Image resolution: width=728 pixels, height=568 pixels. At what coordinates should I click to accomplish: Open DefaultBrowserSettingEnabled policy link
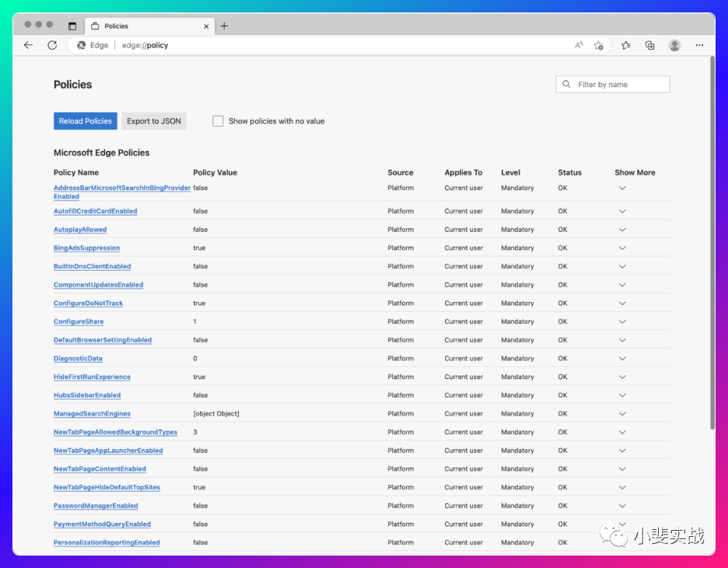[103, 340]
